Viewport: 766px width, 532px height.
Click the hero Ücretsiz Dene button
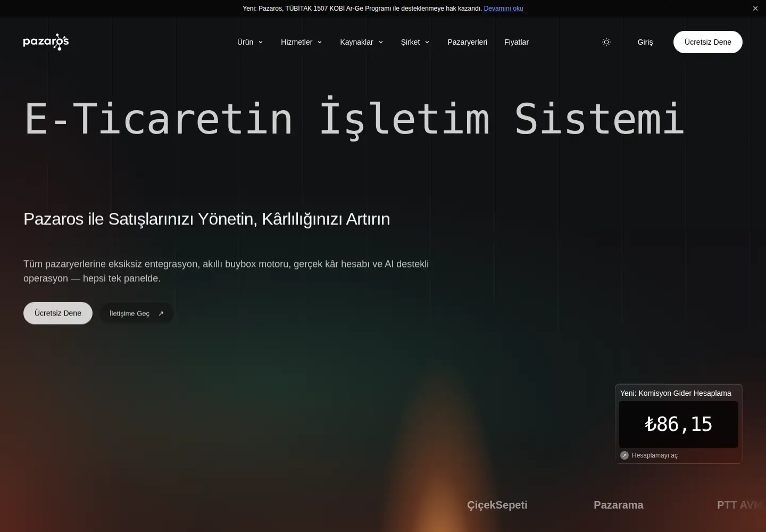[58, 313]
